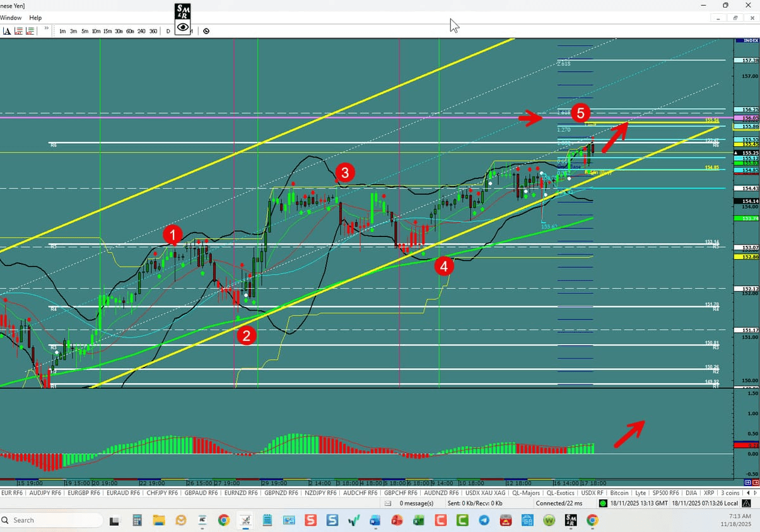Screen dimensions: 760x532
Task: Open the tab list arrow at bottom right
Action: click(x=755, y=492)
